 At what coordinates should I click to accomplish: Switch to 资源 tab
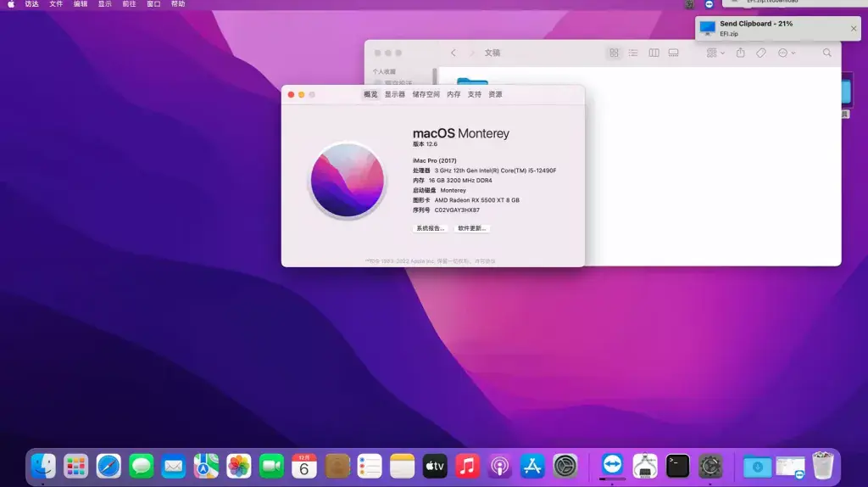(495, 94)
